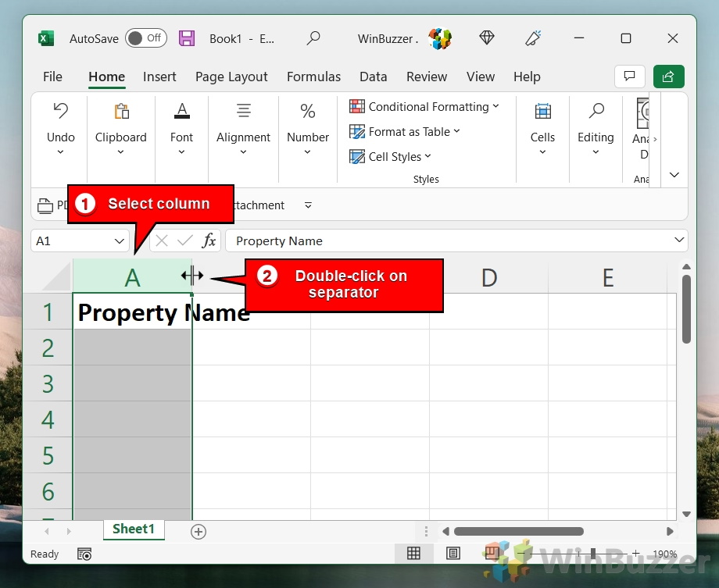Click formula bar containing Property Name
Viewport: 719px width, 588px height.
[449, 241]
